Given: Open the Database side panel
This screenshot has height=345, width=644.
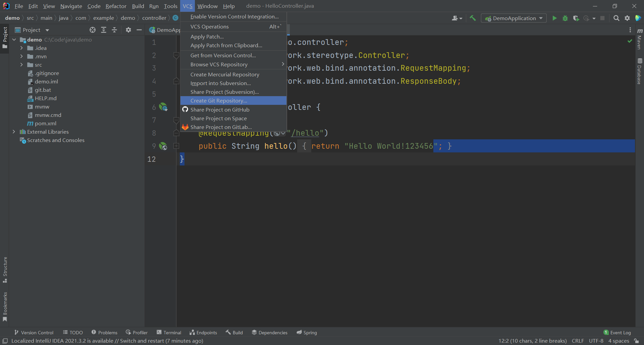Looking at the screenshot, I should (x=640, y=71).
